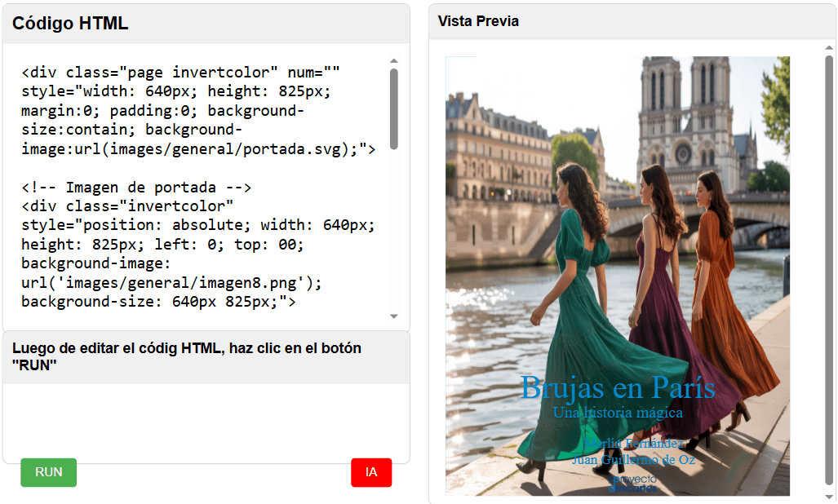Click down arrow of preview panel scrollbar
Viewport: 838px width, 504px height.
[x=829, y=496]
